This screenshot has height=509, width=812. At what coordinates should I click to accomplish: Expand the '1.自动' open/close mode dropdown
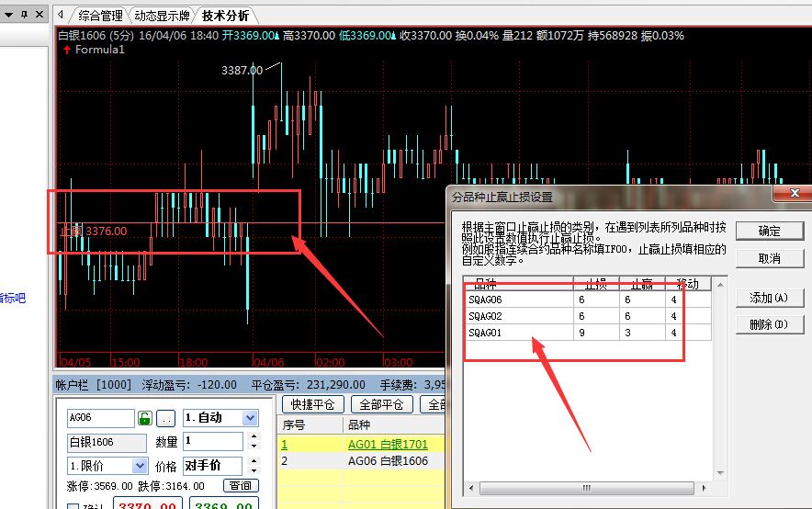(250, 418)
